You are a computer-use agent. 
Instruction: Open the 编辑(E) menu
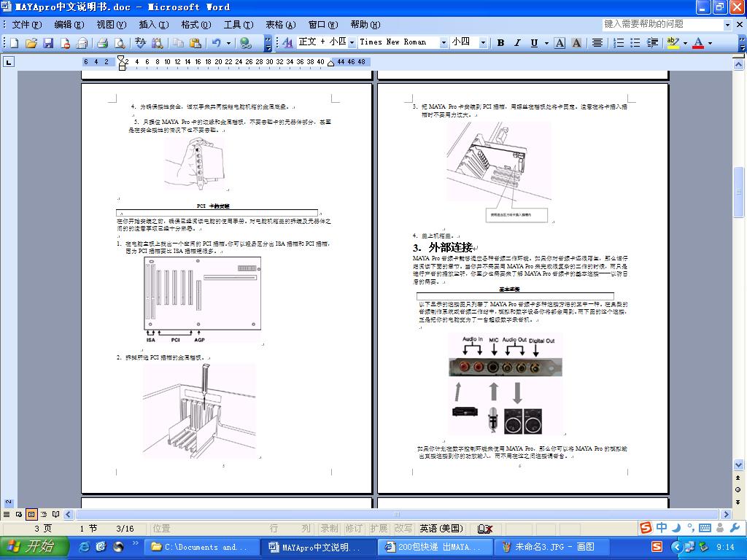click(x=69, y=25)
